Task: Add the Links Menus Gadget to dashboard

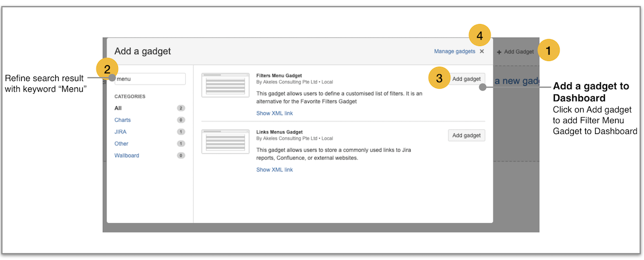Action: pos(466,135)
